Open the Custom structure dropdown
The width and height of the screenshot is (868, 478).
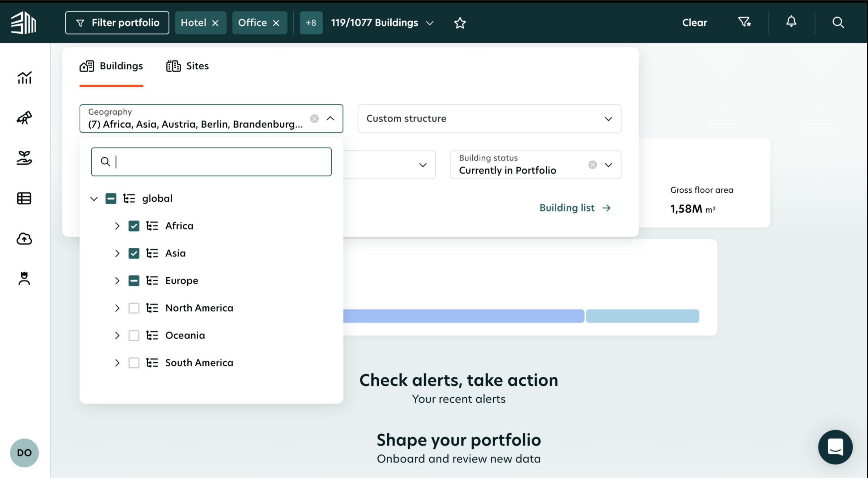[489, 119]
